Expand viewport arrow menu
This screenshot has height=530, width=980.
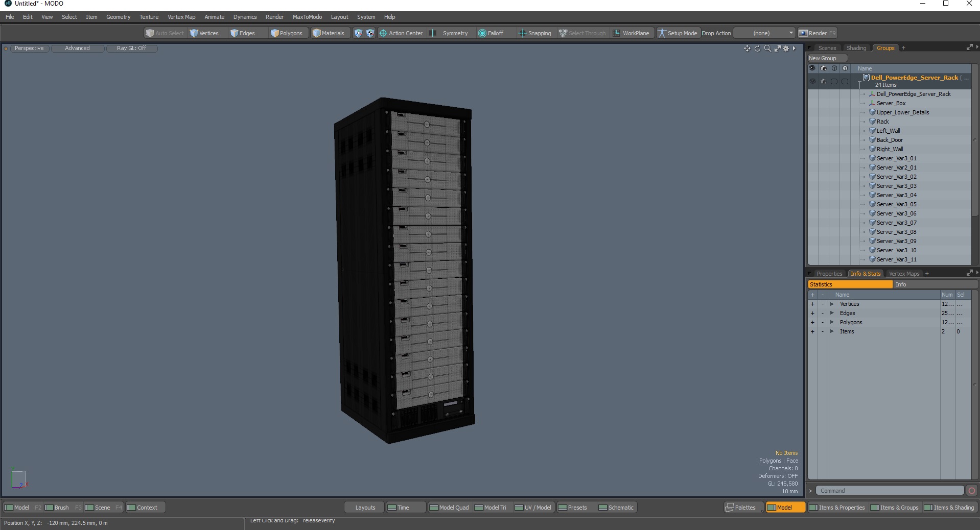pyautogui.click(x=794, y=49)
